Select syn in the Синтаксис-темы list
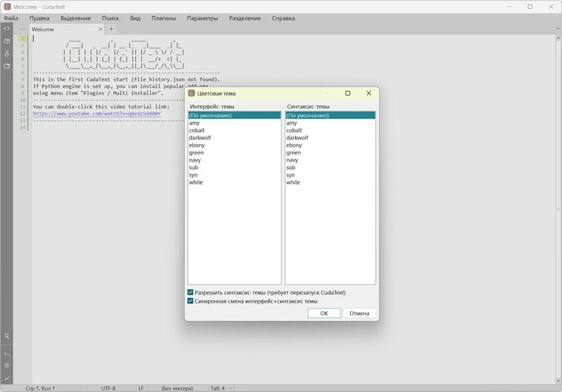 click(x=330, y=175)
